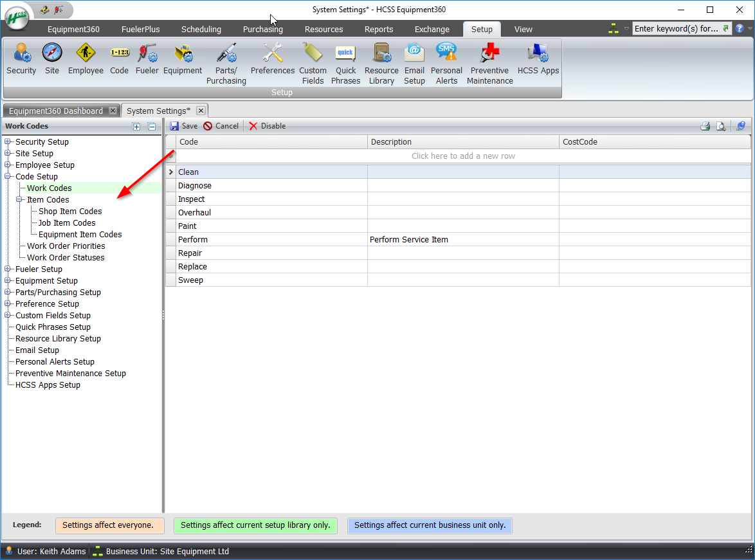Expand the Employee Setup tree node
Image resolution: width=755 pixels, height=560 pixels.
tap(8, 165)
